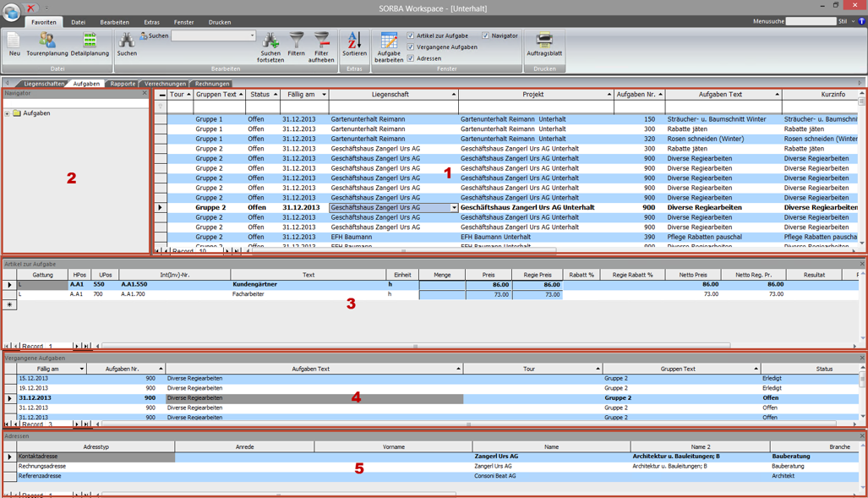The height and width of the screenshot is (498, 868).
Task: Open the Fenster ribbon tab
Action: click(x=183, y=22)
